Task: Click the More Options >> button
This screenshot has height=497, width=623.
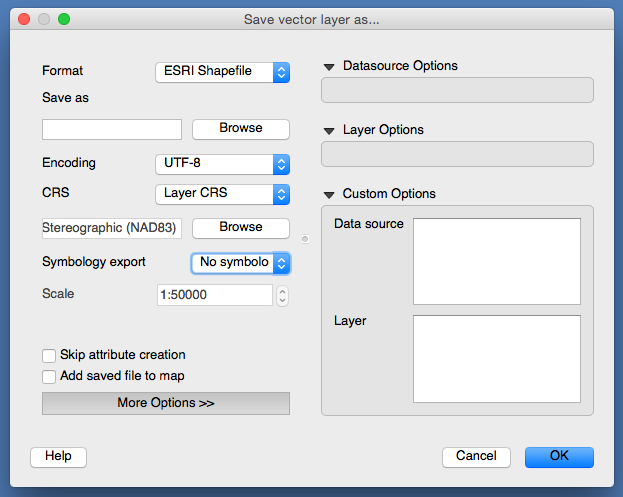Action: pyautogui.click(x=166, y=403)
